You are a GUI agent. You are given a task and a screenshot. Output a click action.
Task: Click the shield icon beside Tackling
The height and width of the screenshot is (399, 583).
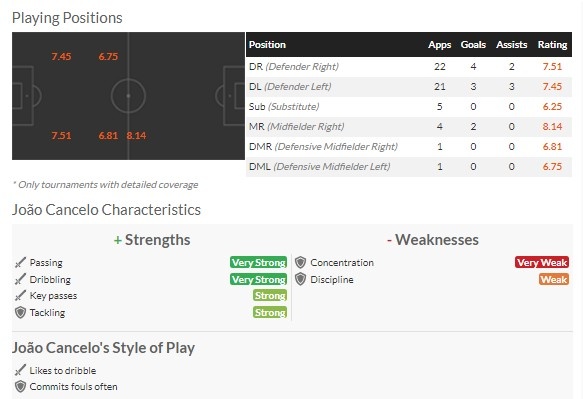(20, 312)
